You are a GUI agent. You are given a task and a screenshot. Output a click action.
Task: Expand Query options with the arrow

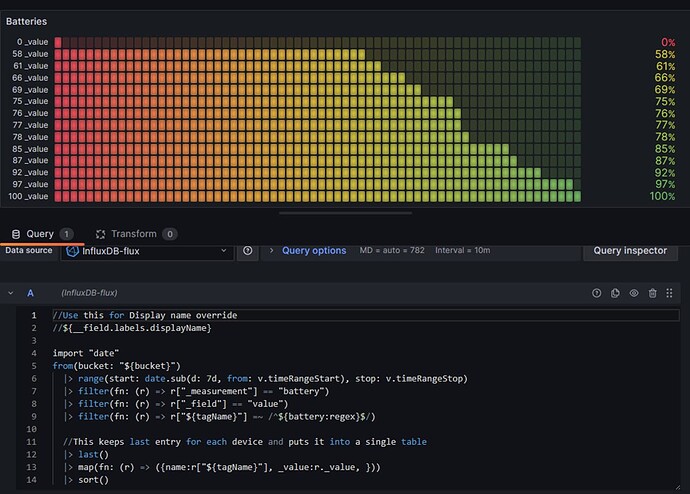coord(272,250)
